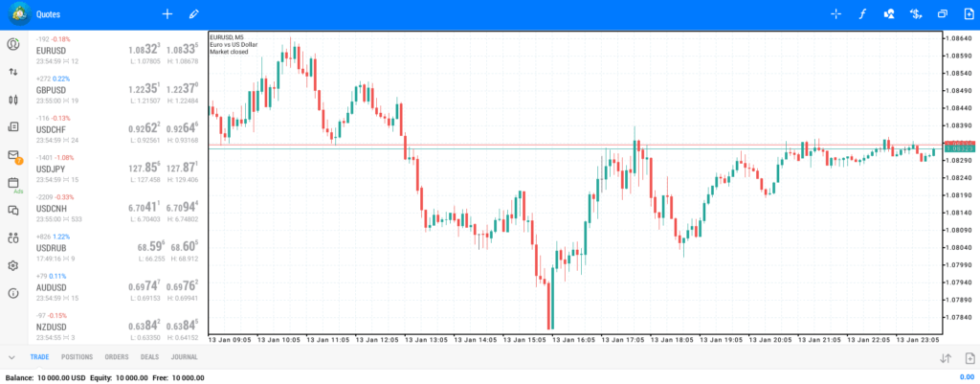Viewport: 980px width, 384px height.
Task: Click the current price marker on price axis
Action: (959, 148)
